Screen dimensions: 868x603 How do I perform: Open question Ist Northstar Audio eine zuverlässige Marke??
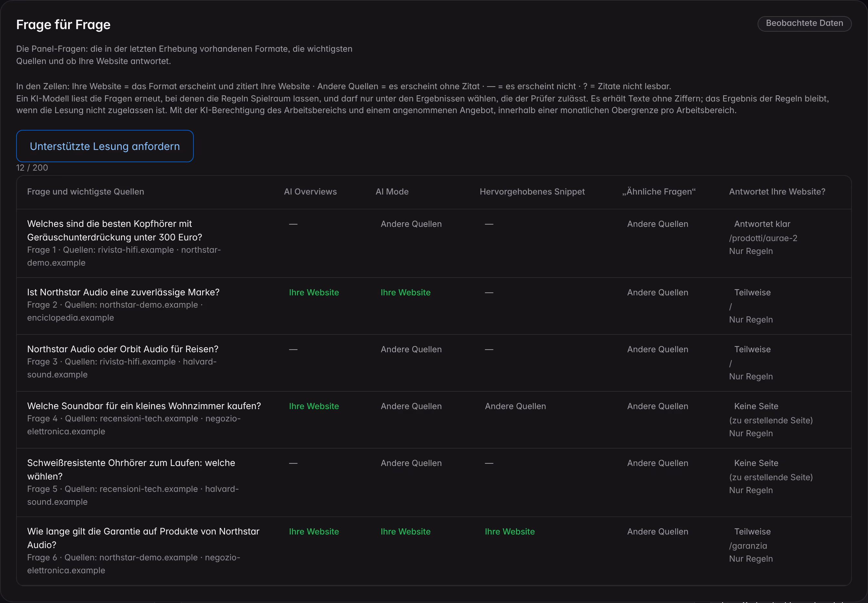[x=123, y=292]
